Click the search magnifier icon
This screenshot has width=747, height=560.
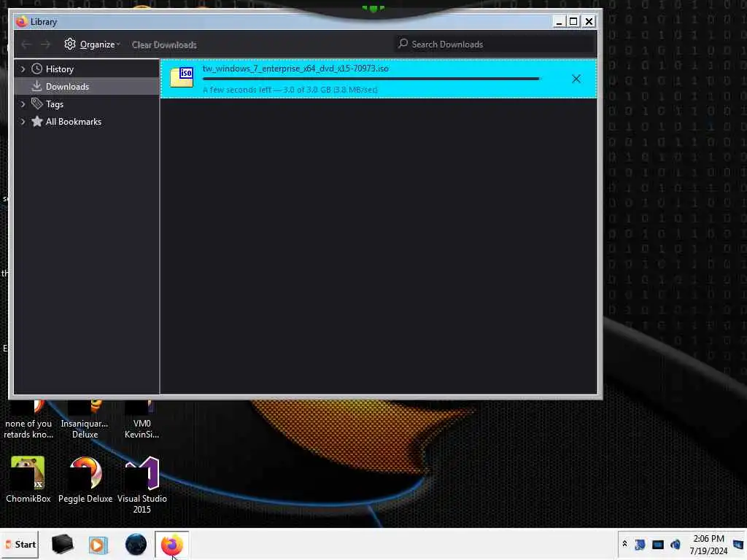coord(403,44)
